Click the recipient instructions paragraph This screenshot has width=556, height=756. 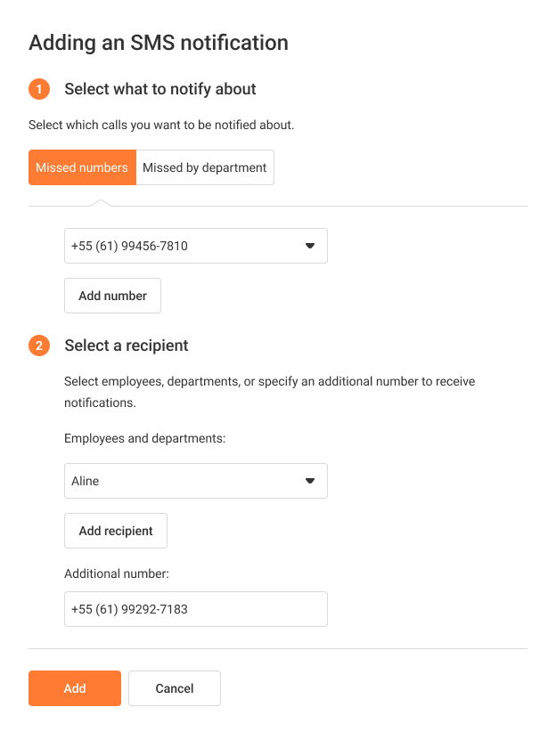point(270,392)
